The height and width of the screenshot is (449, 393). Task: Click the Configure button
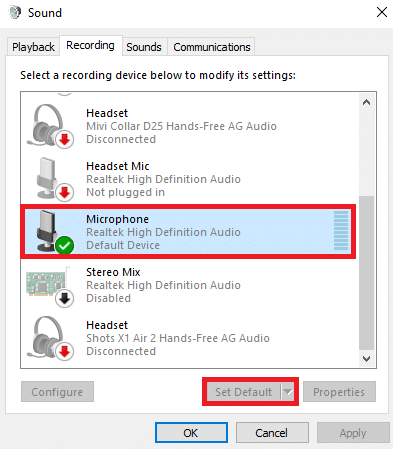(57, 392)
